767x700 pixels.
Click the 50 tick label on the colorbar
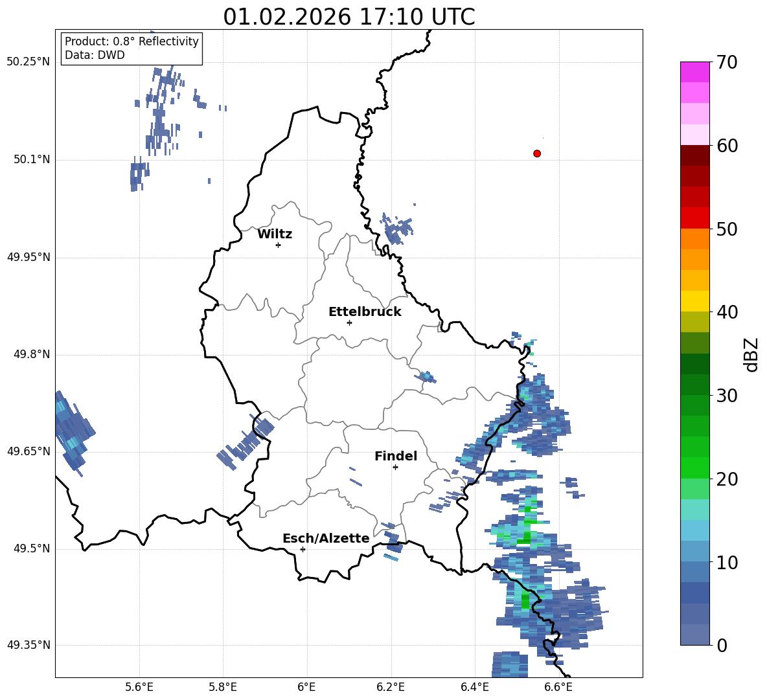click(x=727, y=229)
